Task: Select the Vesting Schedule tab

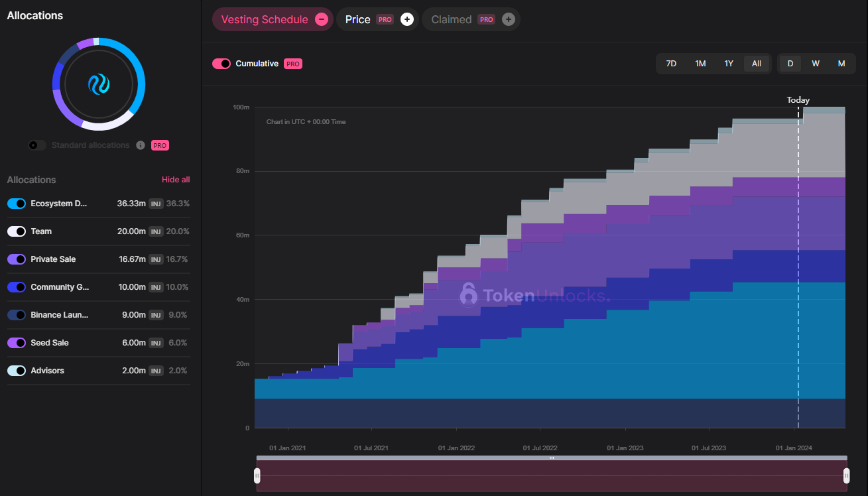Action: (273, 19)
